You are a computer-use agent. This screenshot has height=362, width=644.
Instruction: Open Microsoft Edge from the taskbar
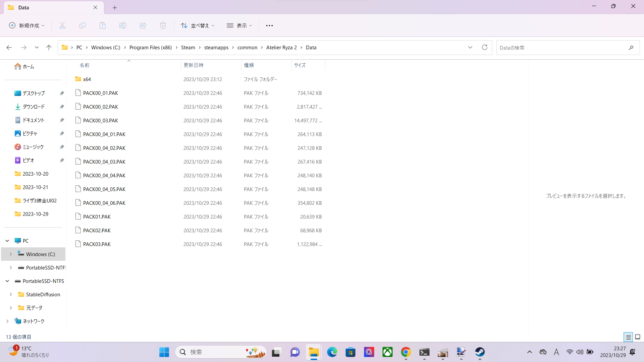click(x=332, y=352)
